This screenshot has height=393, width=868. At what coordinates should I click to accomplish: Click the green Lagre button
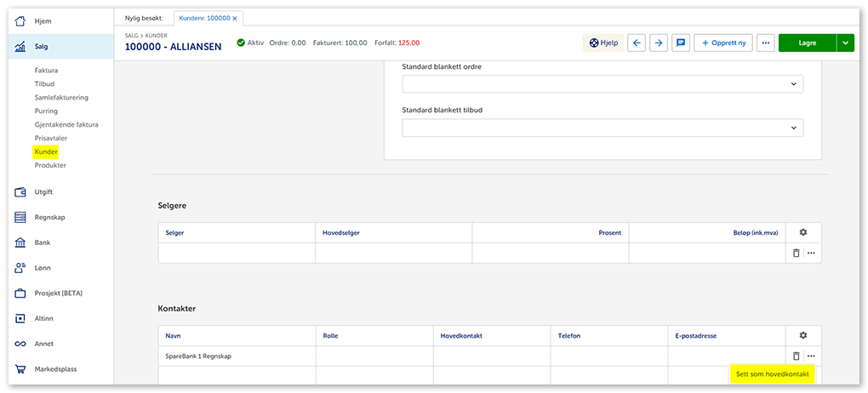806,43
